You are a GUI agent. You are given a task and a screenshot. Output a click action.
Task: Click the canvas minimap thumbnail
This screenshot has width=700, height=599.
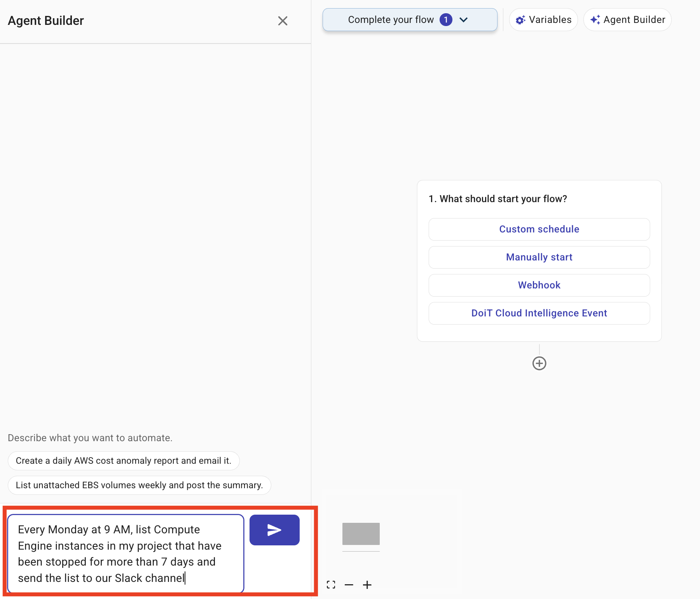tap(361, 534)
